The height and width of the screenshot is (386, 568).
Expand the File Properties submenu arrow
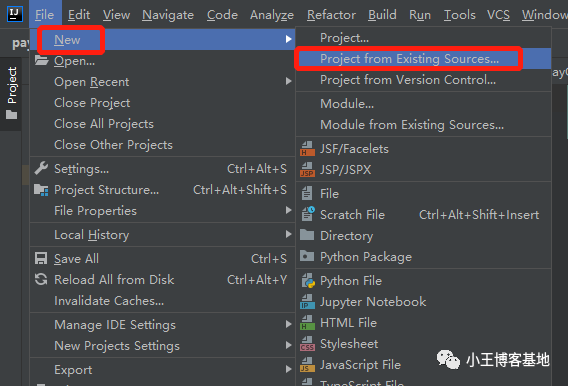[288, 210]
